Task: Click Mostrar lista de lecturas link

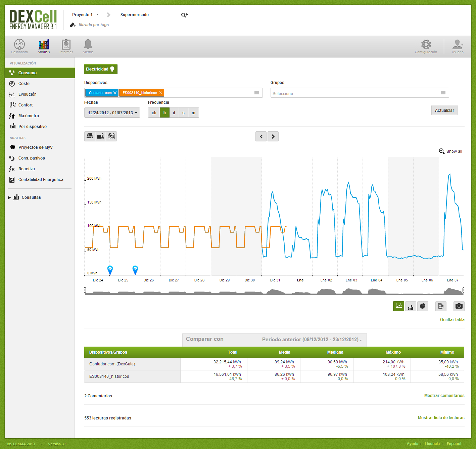Action: (441, 418)
